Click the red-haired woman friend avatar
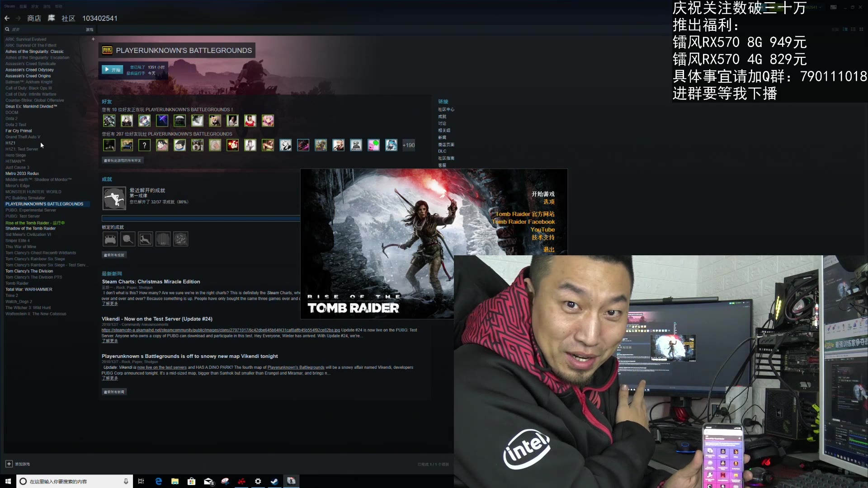The image size is (868, 488). point(250,121)
